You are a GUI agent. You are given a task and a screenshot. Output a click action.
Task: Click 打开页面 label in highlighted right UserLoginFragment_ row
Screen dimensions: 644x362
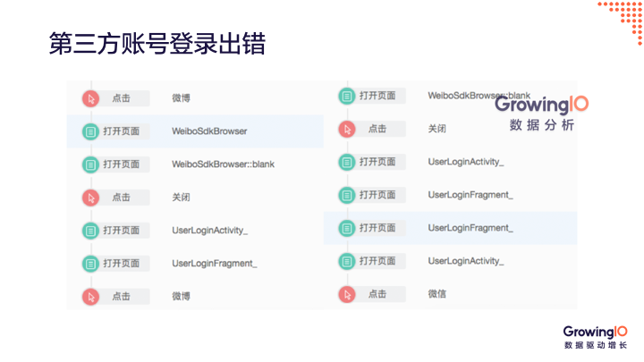coord(377,228)
